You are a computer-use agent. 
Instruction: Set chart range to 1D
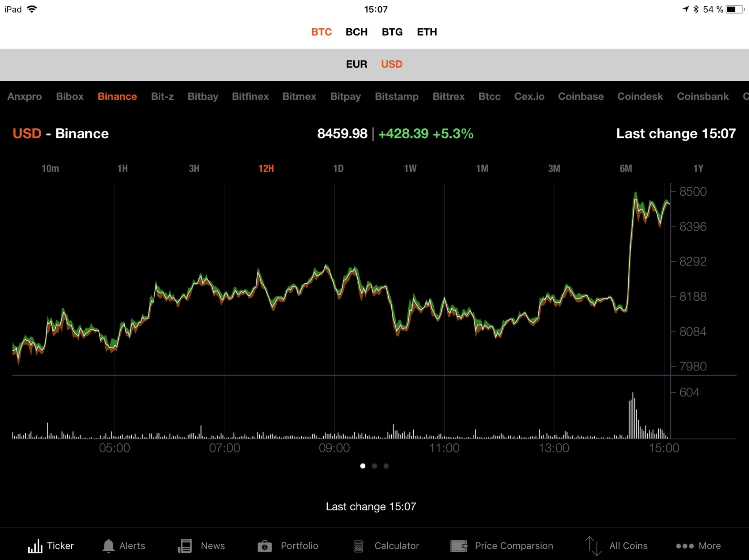pos(338,169)
